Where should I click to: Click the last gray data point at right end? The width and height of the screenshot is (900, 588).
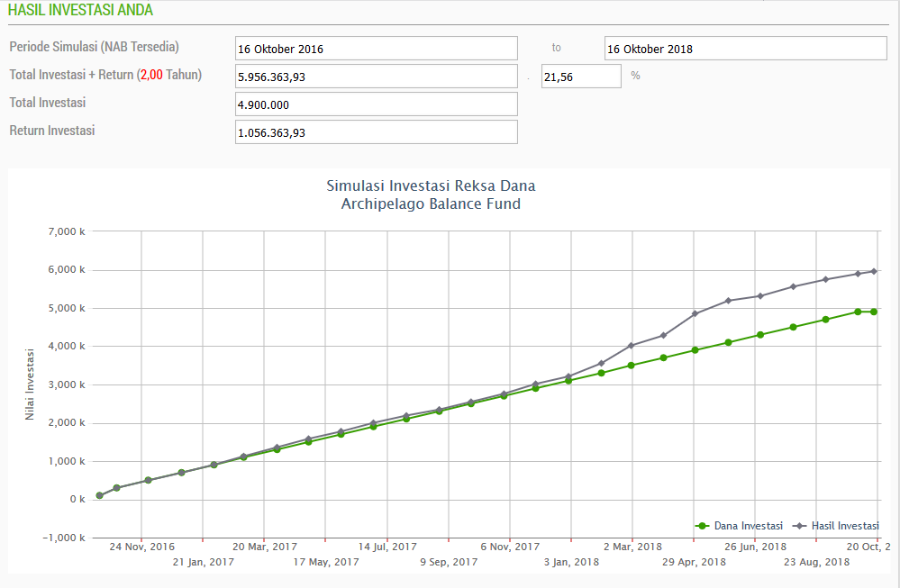coord(874,271)
